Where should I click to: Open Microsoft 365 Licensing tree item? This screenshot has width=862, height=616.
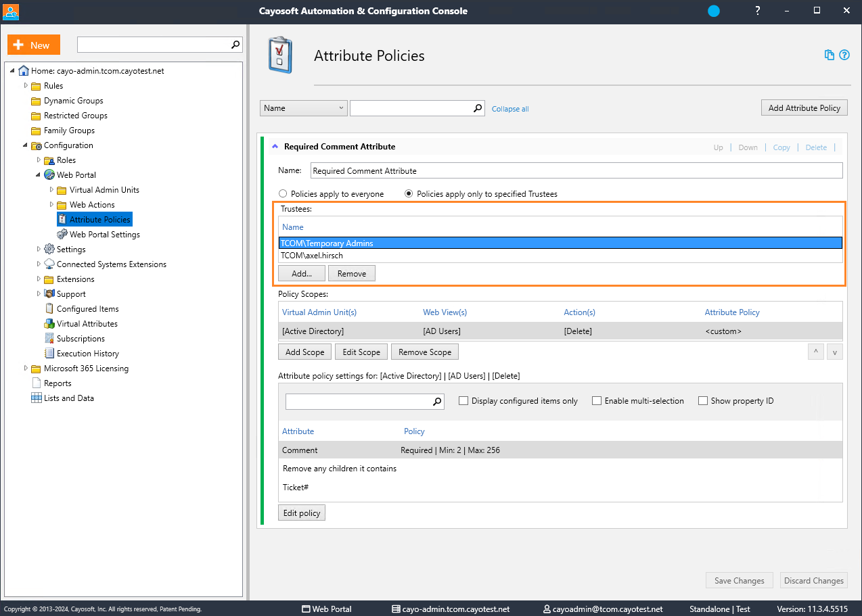point(86,369)
